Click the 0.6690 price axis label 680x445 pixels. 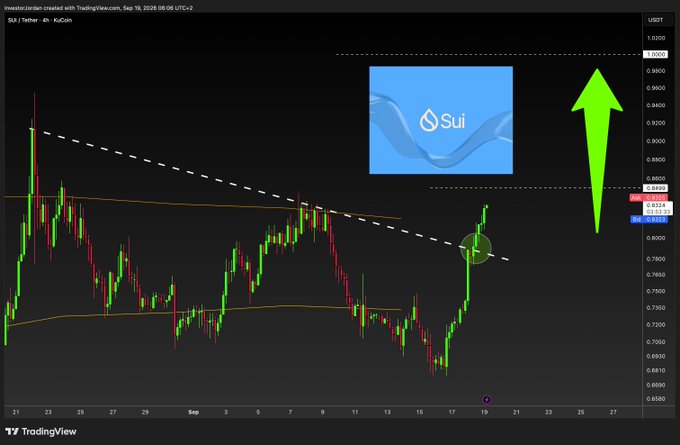click(x=656, y=385)
